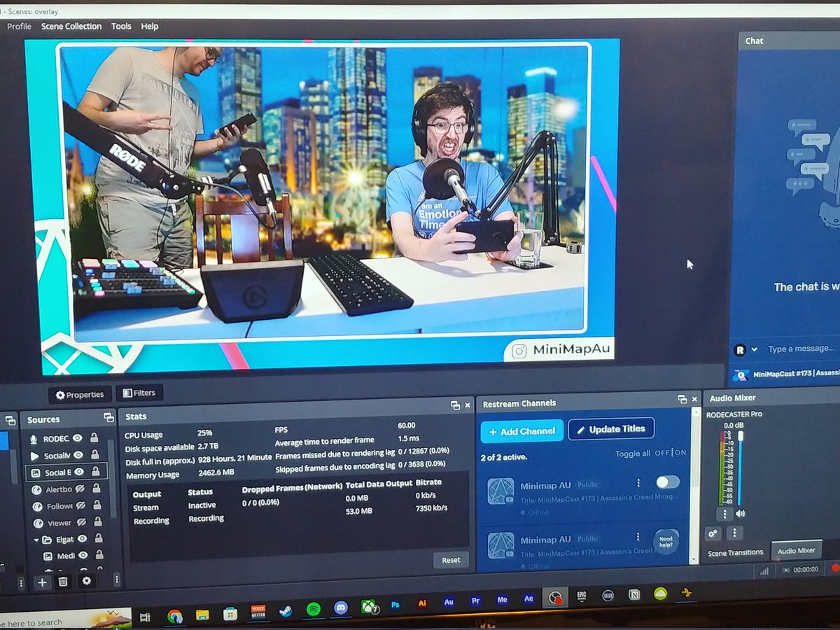
Task: Toggle lock on the Alertbo source
Action: click(x=98, y=488)
